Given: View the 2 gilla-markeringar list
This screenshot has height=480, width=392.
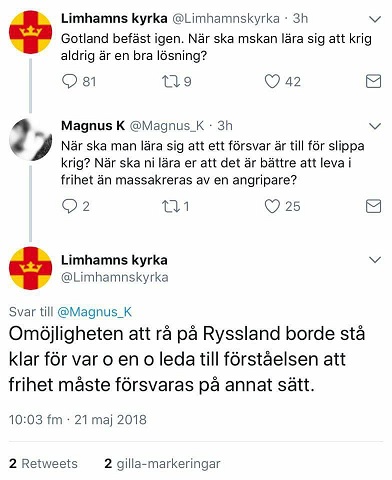Looking at the screenshot, I should [x=162, y=464].
